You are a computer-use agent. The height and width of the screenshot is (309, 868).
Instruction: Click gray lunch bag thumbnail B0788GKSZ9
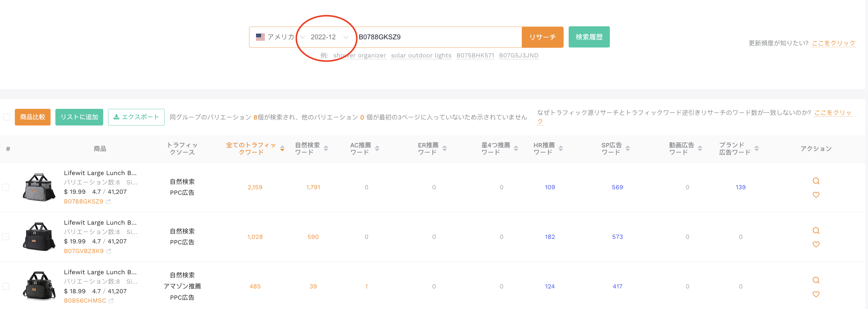pyautogui.click(x=39, y=187)
